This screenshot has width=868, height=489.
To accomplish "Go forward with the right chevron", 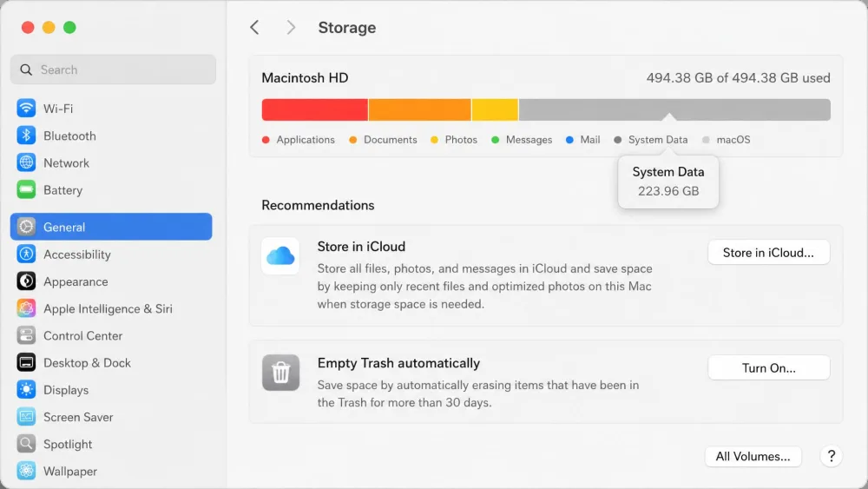I will tap(291, 27).
